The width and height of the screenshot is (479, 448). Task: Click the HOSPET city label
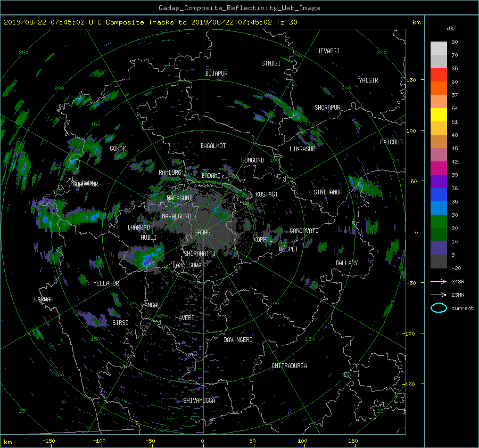click(x=288, y=249)
